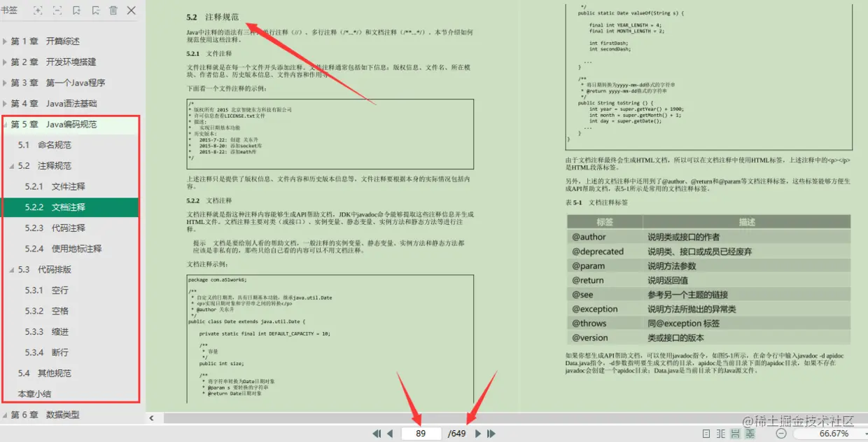Click the @version table cell

[x=603, y=338]
